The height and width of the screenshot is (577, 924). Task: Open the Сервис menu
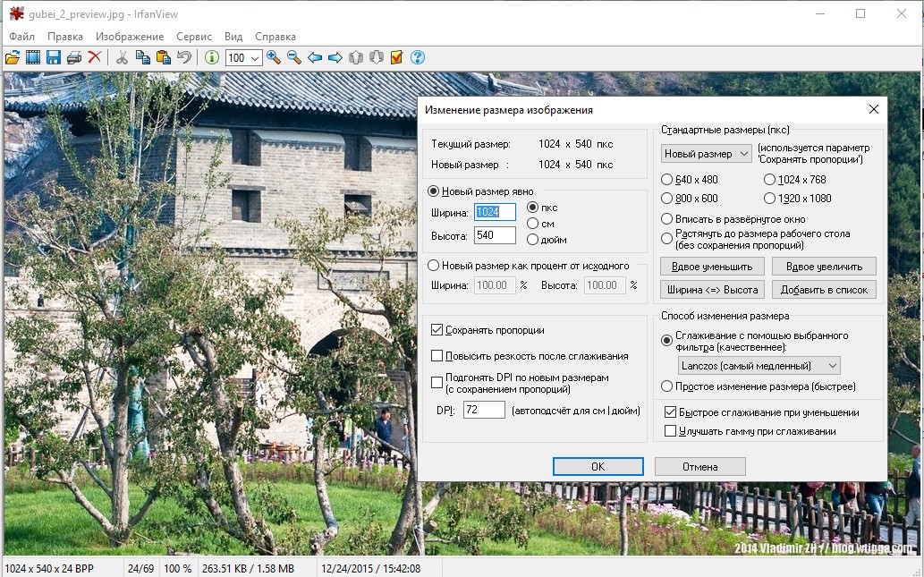[194, 37]
